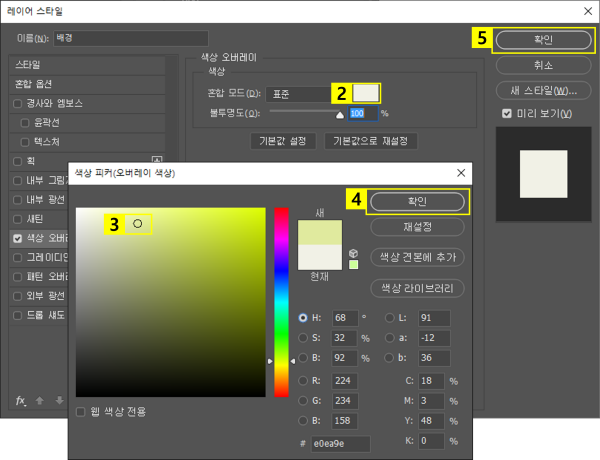Viewport: 600px width, 460px height.
Task: Click 기본값 설정 button
Action: [x=283, y=141]
